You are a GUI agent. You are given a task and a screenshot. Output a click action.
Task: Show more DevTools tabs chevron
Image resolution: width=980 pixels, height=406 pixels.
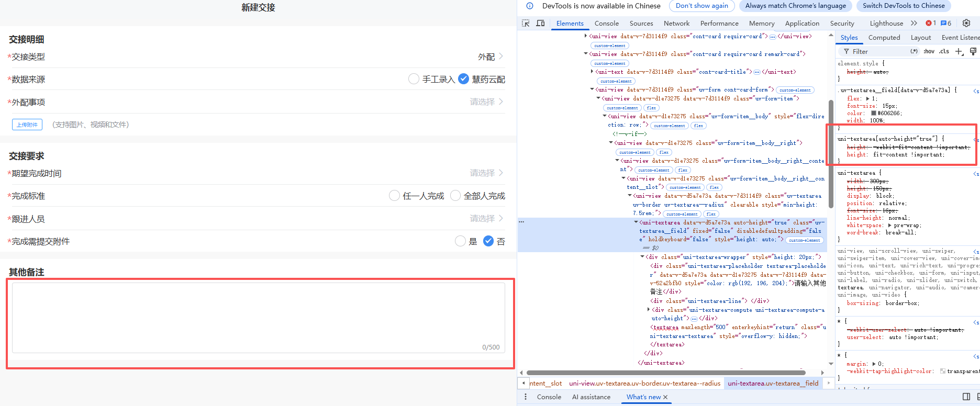coord(914,23)
